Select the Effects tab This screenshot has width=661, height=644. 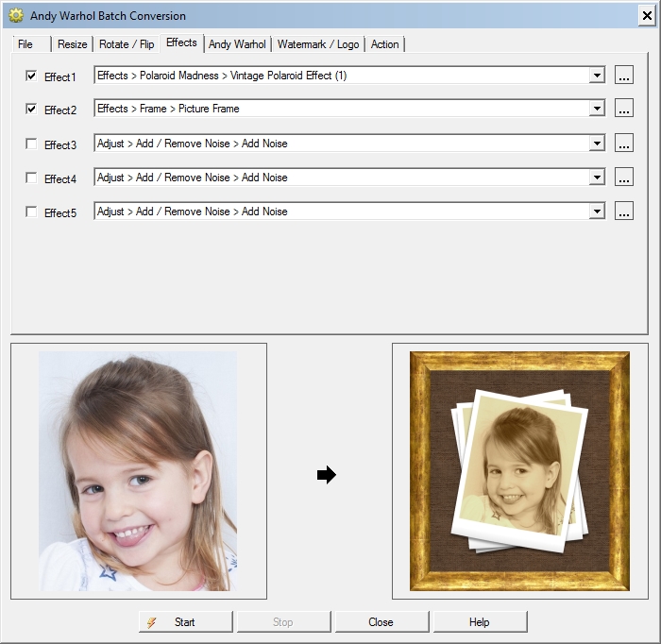(181, 42)
